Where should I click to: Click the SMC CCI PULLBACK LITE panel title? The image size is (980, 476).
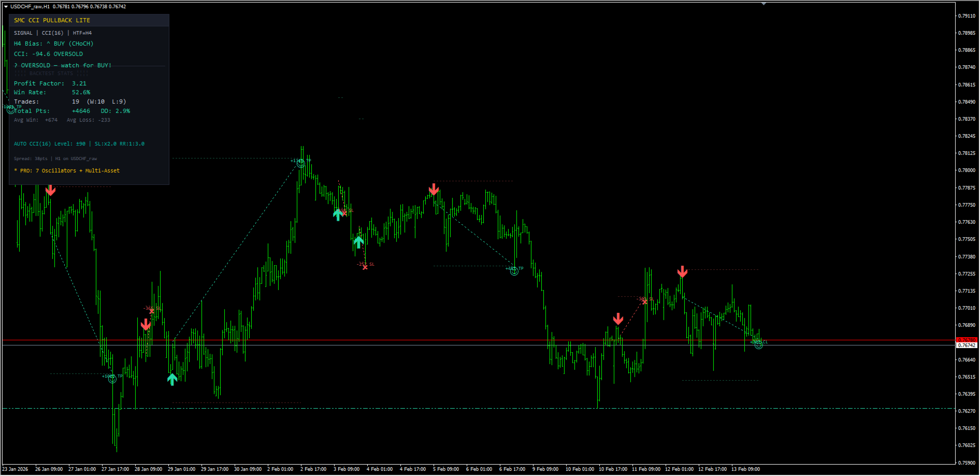coord(52,20)
